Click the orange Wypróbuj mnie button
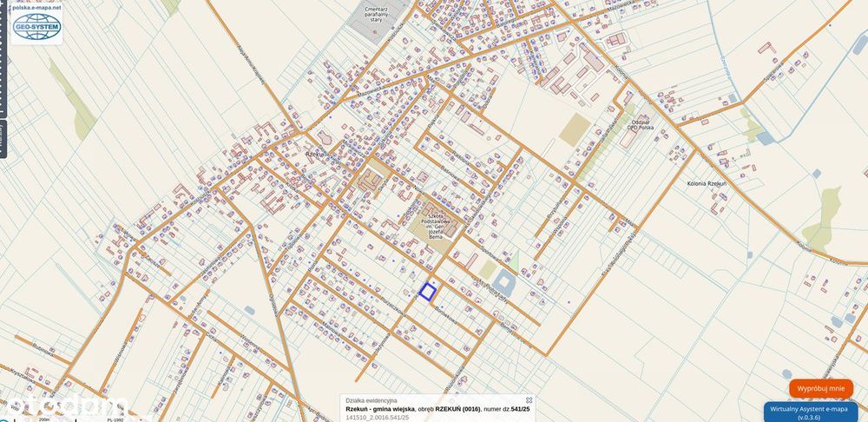 (x=821, y=388)
